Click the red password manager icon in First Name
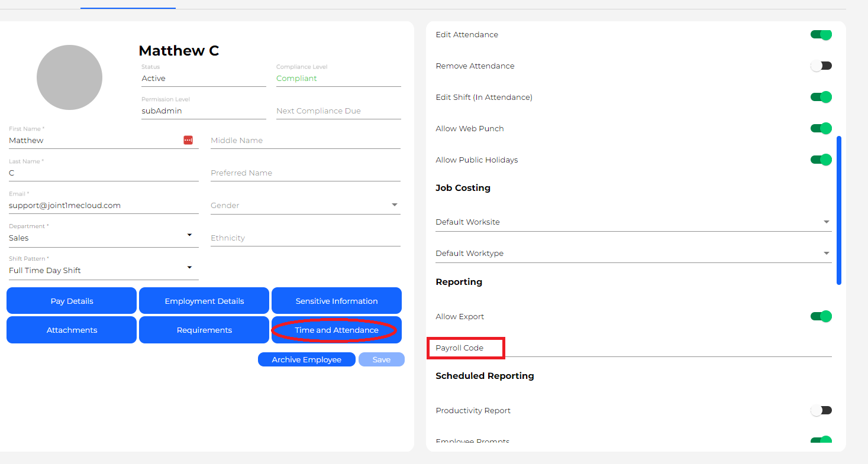The height and width of the screenshot is (464, 868). [x=188, y=140]
